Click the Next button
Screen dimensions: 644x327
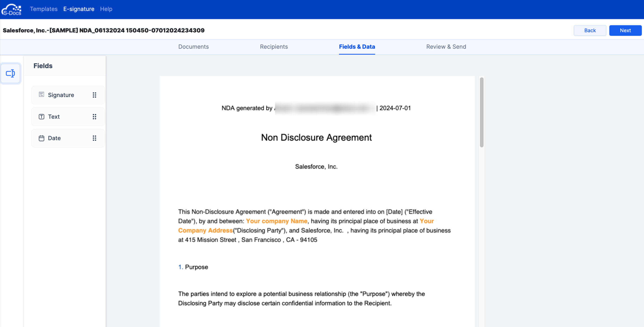pos(625,30)
